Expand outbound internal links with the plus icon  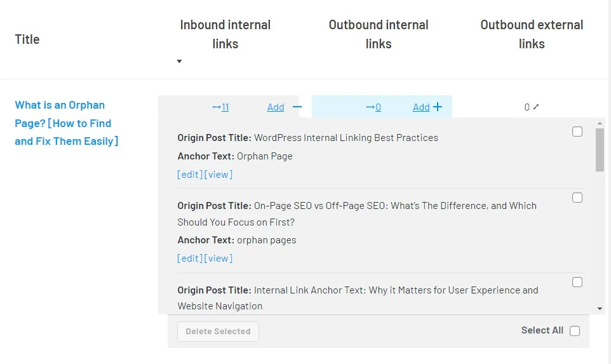(438, 107)
